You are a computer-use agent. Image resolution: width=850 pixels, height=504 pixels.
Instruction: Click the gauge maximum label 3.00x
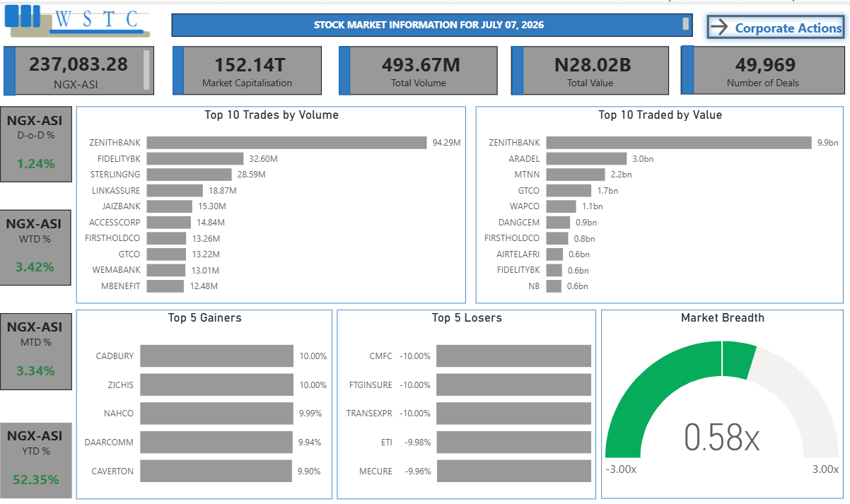coord(825,469)
